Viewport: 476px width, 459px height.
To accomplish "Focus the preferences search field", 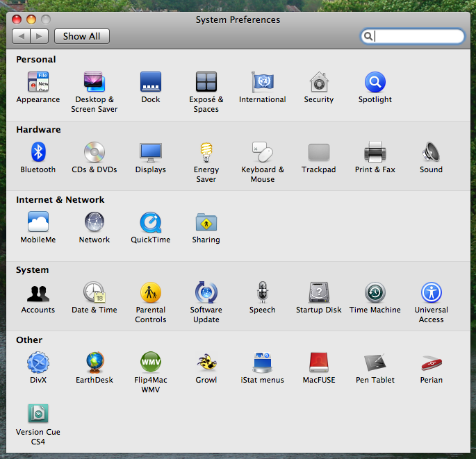I will 412,36.
